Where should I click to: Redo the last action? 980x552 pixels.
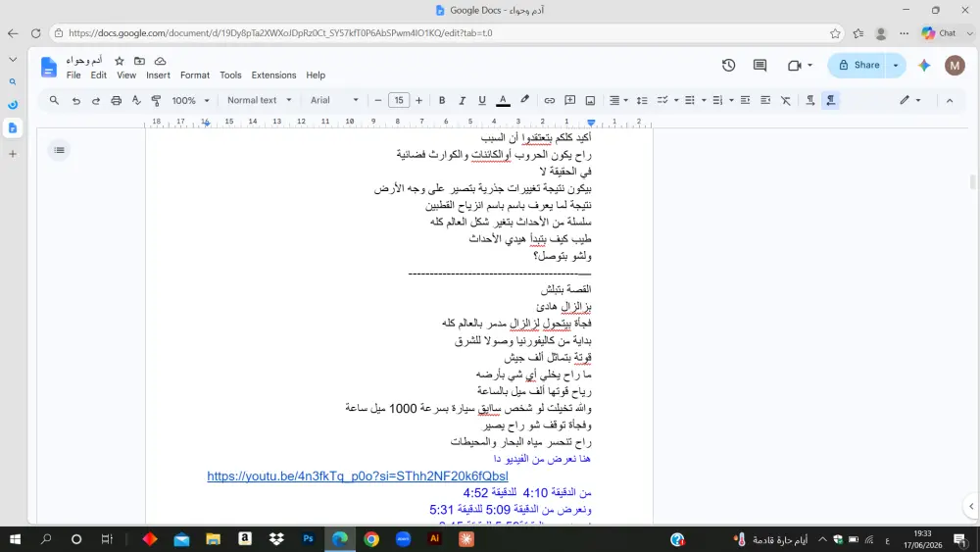pos(96,100)
